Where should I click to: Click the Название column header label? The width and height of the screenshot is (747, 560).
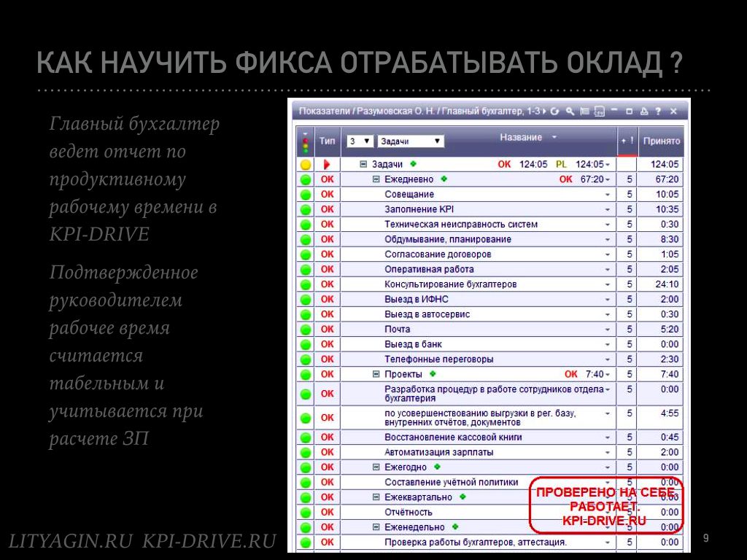point(521,137)
